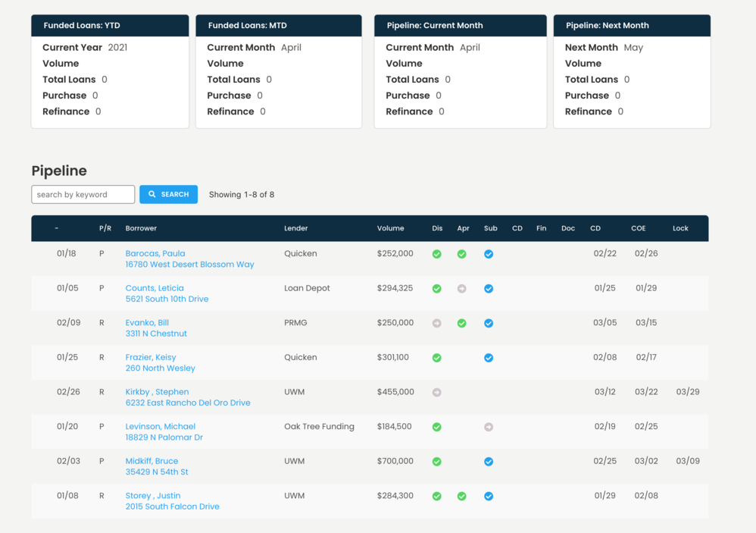Image resolution: width=756 pixels, height=533 pixels.
Task: Sort by the Volume column header
Action: point(390,228)
